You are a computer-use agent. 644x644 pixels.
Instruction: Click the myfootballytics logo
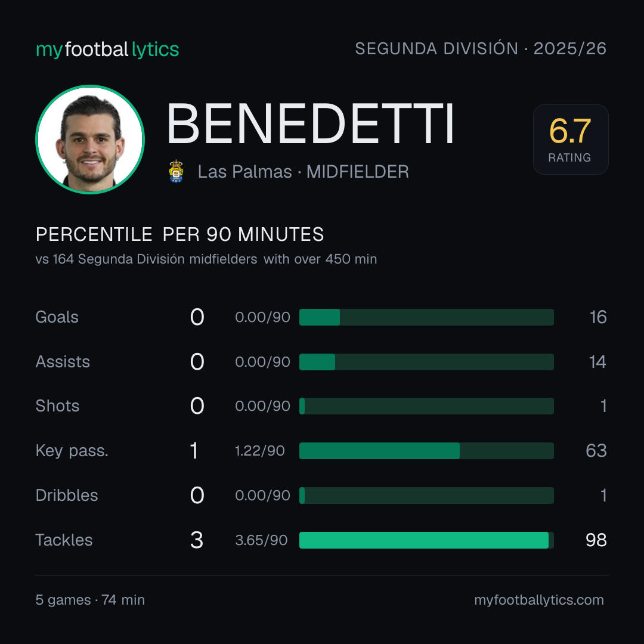point(107,49)
